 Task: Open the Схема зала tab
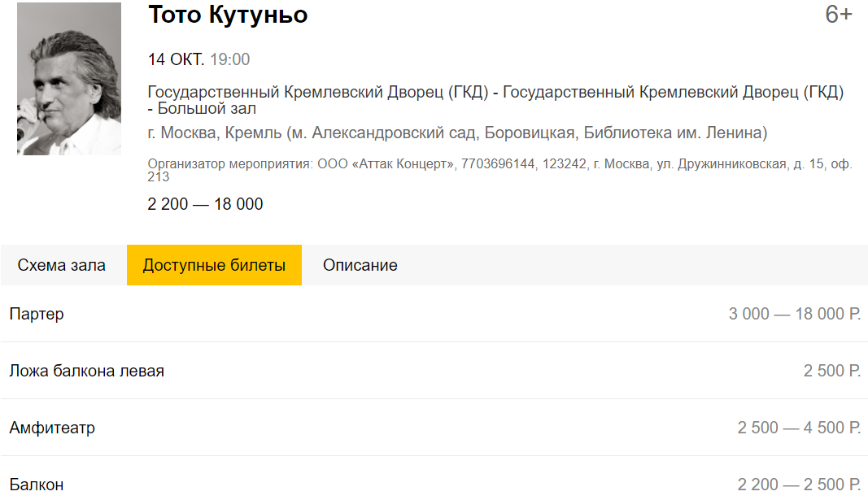(62, 265)
